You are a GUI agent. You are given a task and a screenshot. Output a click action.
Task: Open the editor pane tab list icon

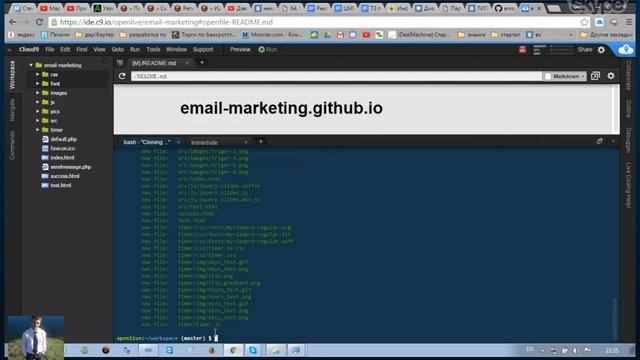[120, 62]
